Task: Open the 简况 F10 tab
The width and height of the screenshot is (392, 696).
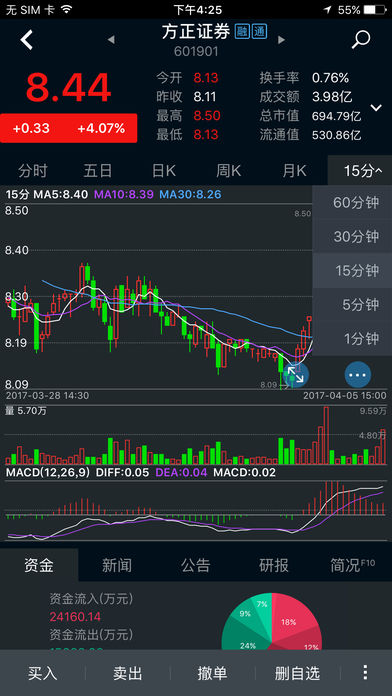Action: click(352, 565)
